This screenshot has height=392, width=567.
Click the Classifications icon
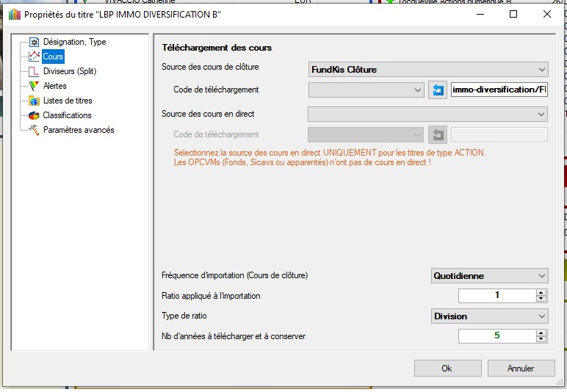(x=34, y=115)
